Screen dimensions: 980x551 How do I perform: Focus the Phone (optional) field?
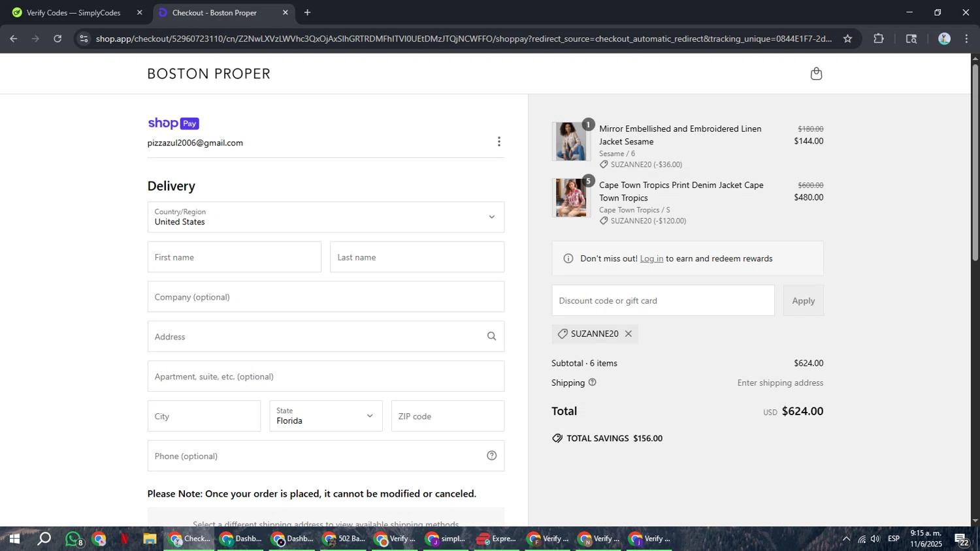(326, 456)
